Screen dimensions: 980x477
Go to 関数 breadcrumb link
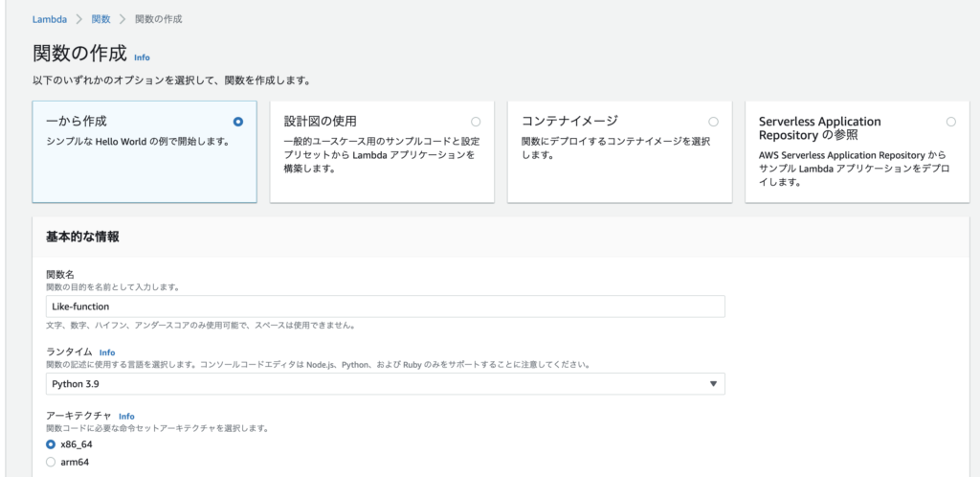click(100, 19)
